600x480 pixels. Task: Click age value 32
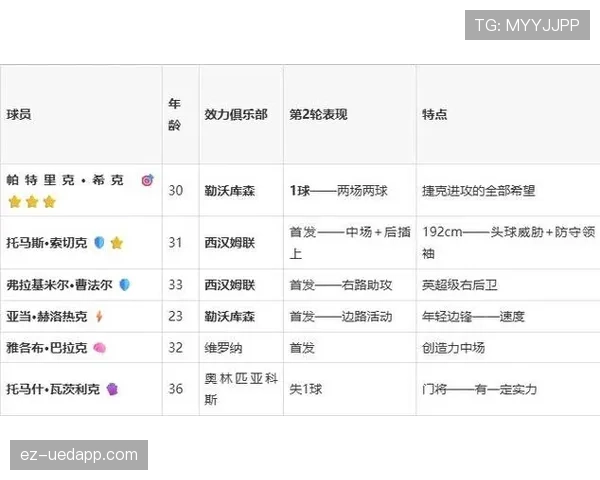click(x=176, y=348)
